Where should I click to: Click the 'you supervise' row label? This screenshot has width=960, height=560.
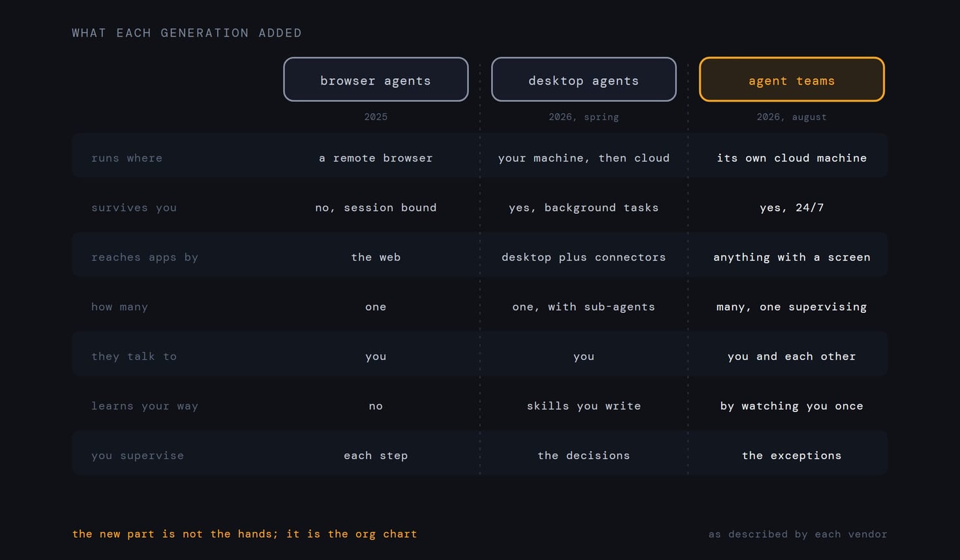(138, 455)
